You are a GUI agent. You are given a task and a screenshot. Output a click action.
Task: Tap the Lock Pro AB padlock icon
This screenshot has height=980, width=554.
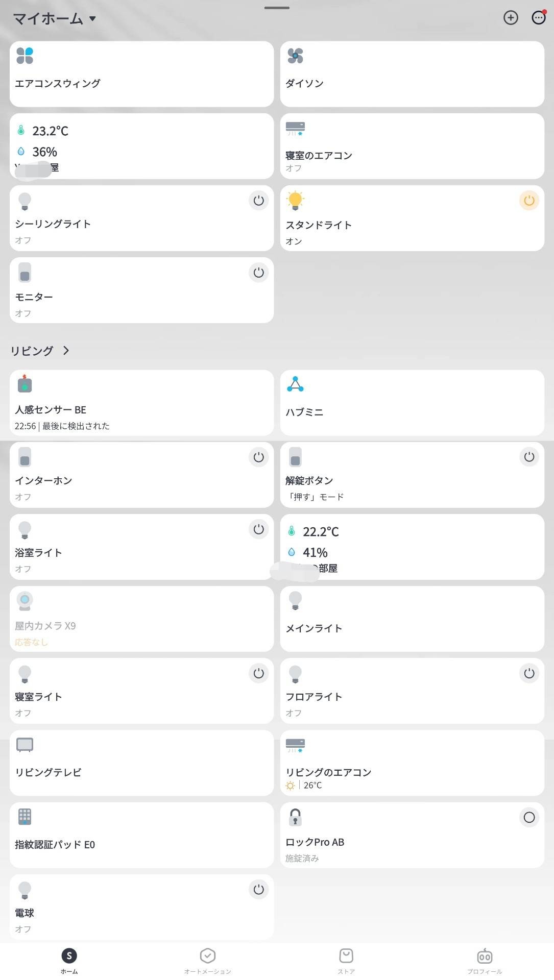point(295,817)
